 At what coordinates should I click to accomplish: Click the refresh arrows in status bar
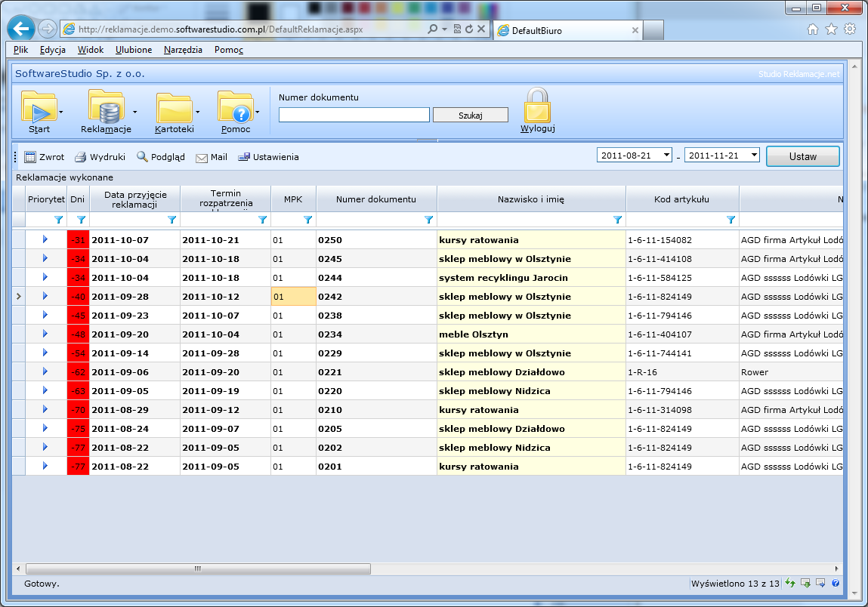pos(790,583)
